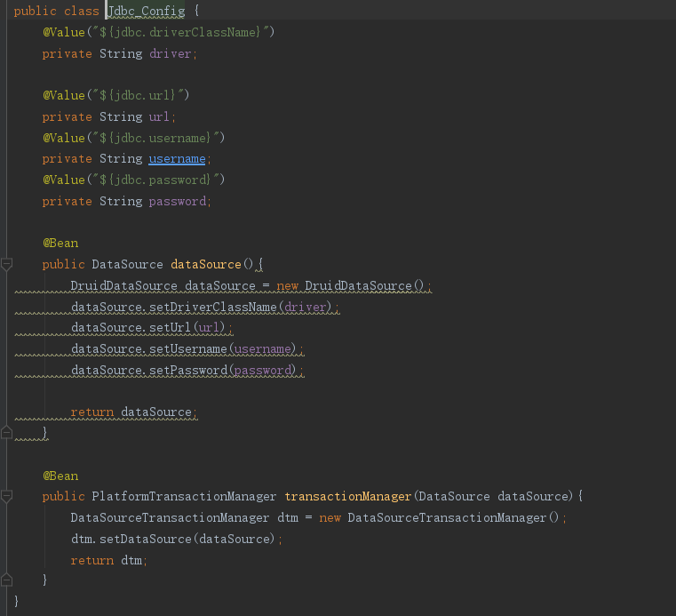The height and width of the screenshot is (616, 676).
Task: Click fold-end marker closing dataSource() method
Action: [6, 432]
